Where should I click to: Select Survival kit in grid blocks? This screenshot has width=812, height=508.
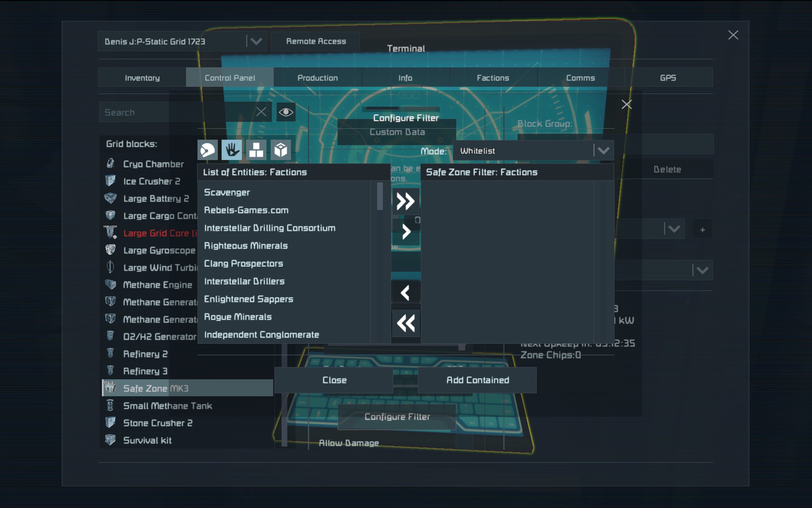click(148, 440)
